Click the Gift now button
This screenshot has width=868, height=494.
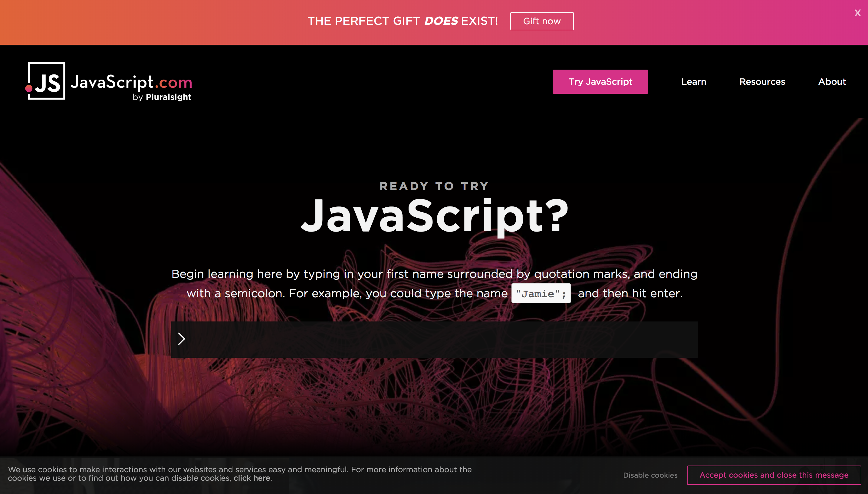[542, 21]
